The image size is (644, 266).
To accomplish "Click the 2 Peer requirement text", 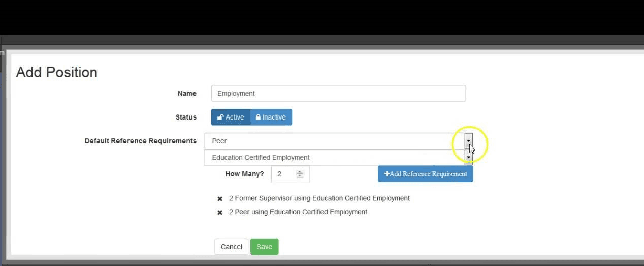I will (x=298, y=212).
